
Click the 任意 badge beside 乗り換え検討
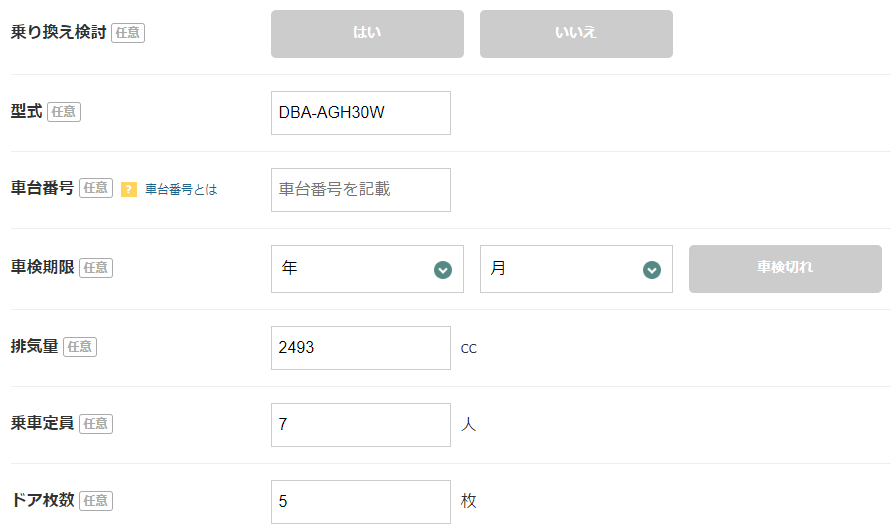click(128, 33)
